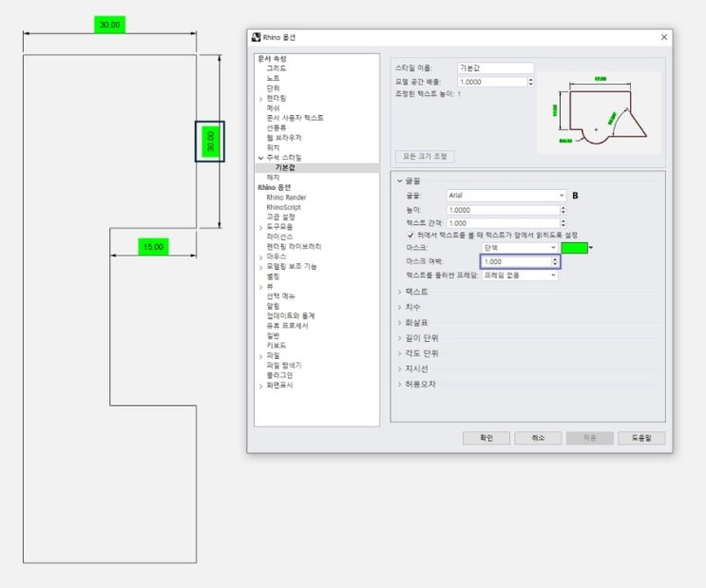Adjust the 모델 공간 배율 stepper arrows
Screen dimensions: 706x588
530,82
